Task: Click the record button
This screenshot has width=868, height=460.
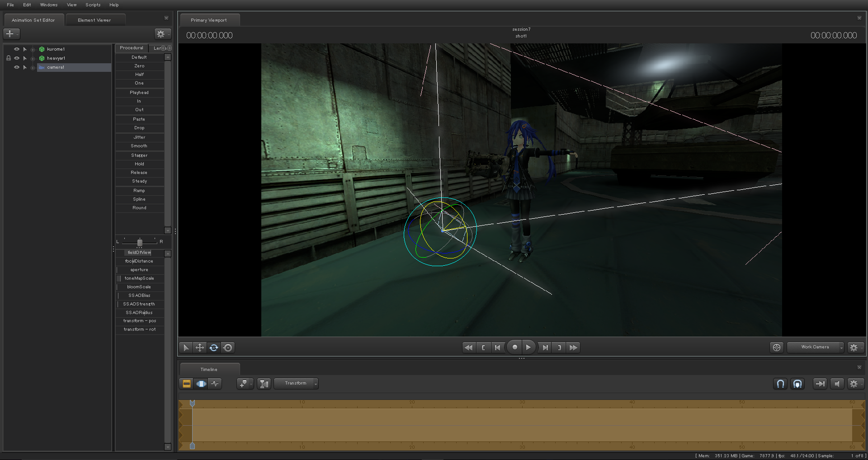Action: [514, 347]
